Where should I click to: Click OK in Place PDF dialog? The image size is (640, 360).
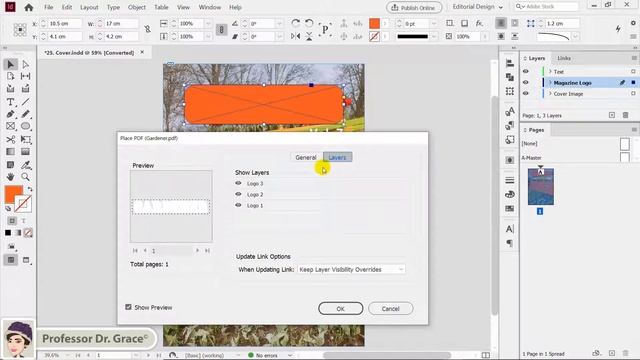click(x=340, y=309)
